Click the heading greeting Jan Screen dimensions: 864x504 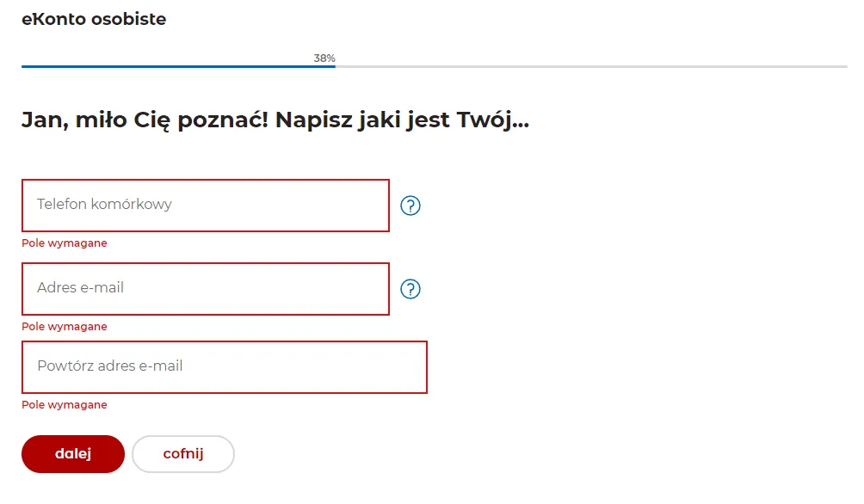275,120
